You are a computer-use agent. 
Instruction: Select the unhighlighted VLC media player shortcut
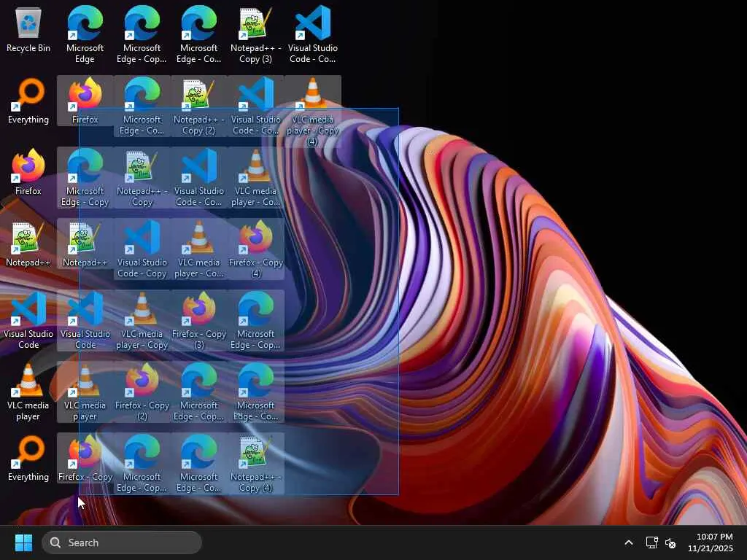point(28,392)
